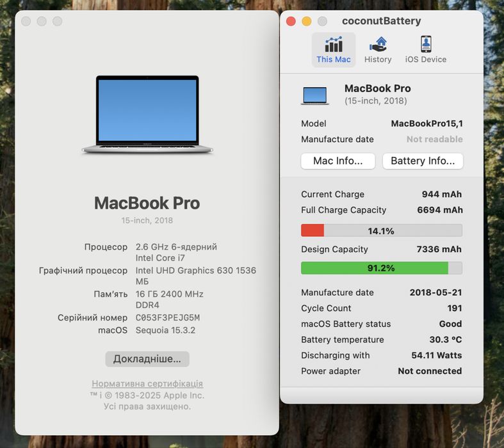The height and width of the screenshot is (448, 504).
Task: Click the Battery temperature 30.3 °C value
Action: tap(446, 340)
